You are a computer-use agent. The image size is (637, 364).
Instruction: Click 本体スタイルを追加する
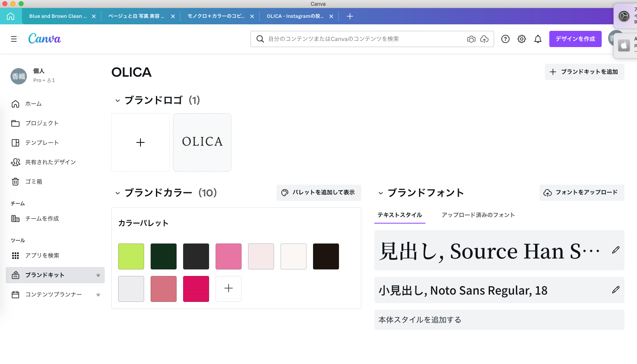[x=499, y=320]
